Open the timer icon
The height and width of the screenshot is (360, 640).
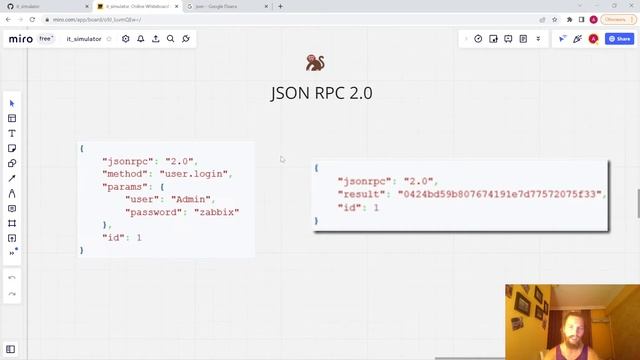[x=478, y=39]
